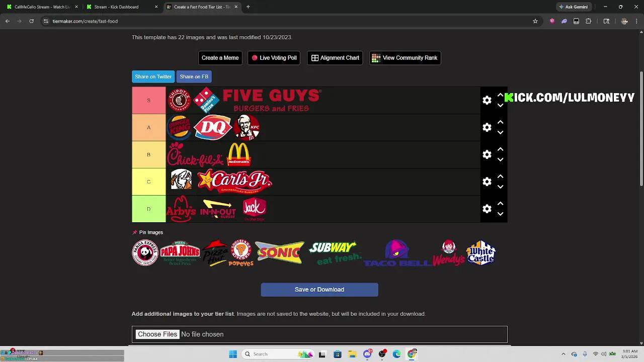
Task: Move A tier row down with arrow
Action: coord(500,133)
